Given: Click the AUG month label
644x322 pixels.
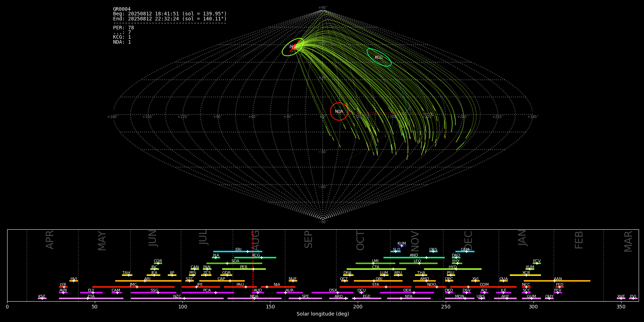Looking at the screenshot, I should tap(256, 240).
